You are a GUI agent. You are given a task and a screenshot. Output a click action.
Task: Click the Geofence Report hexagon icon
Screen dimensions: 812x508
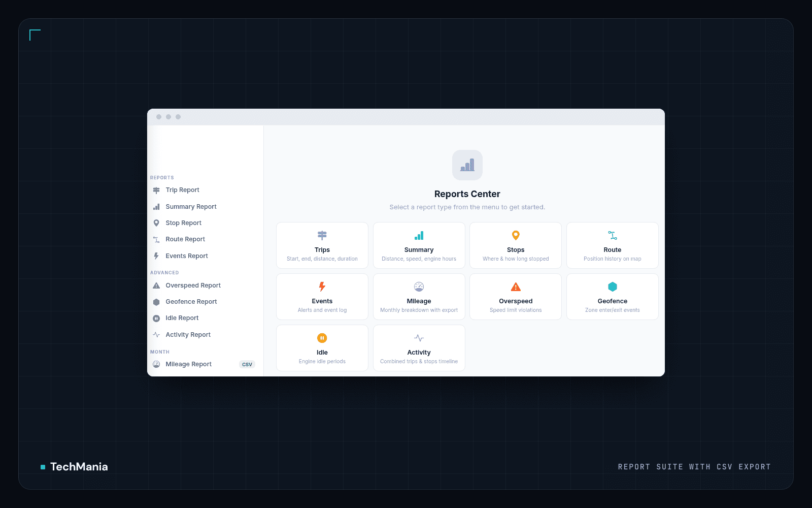[156, 302]
